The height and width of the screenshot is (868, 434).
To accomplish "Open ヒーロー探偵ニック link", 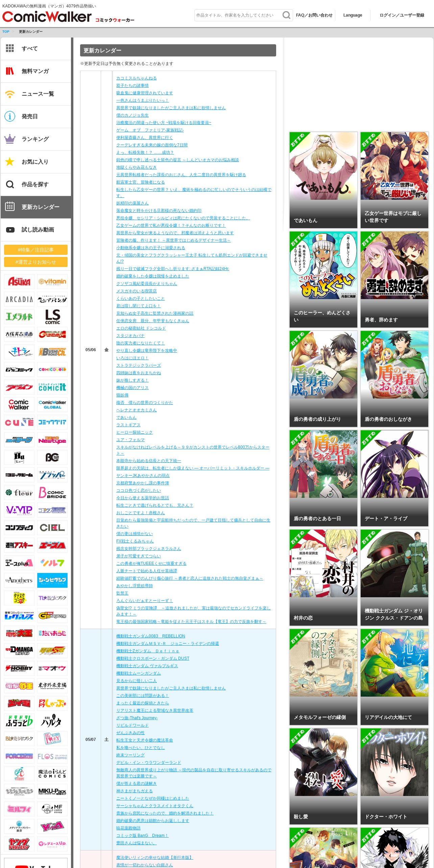I will click(135, 432).
